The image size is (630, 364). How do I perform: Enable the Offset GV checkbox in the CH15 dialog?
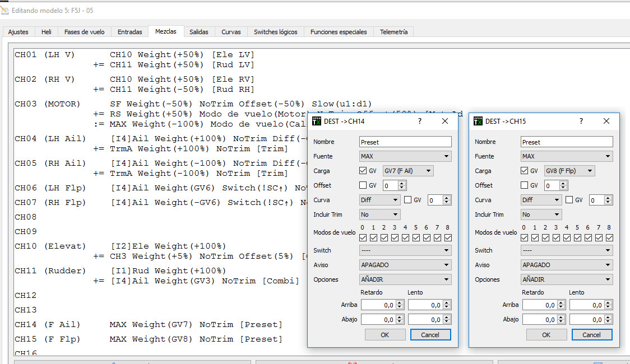point(525,185)
